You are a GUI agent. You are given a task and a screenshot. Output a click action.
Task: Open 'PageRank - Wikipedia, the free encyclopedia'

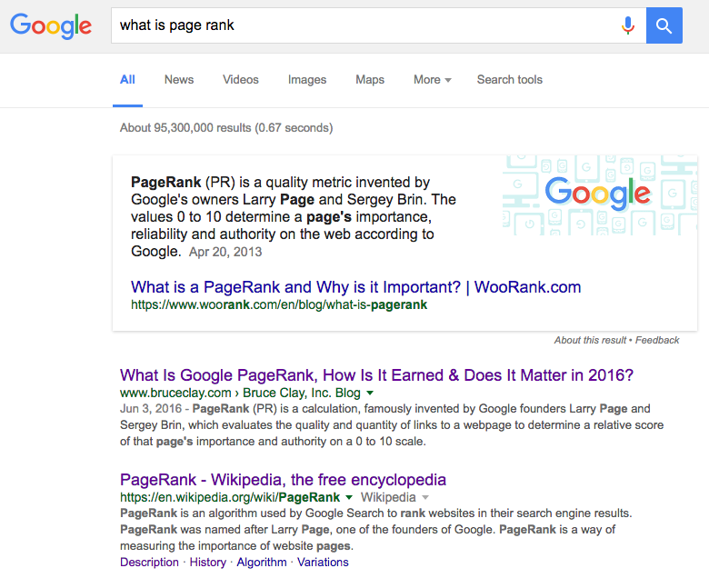(283, 480)
